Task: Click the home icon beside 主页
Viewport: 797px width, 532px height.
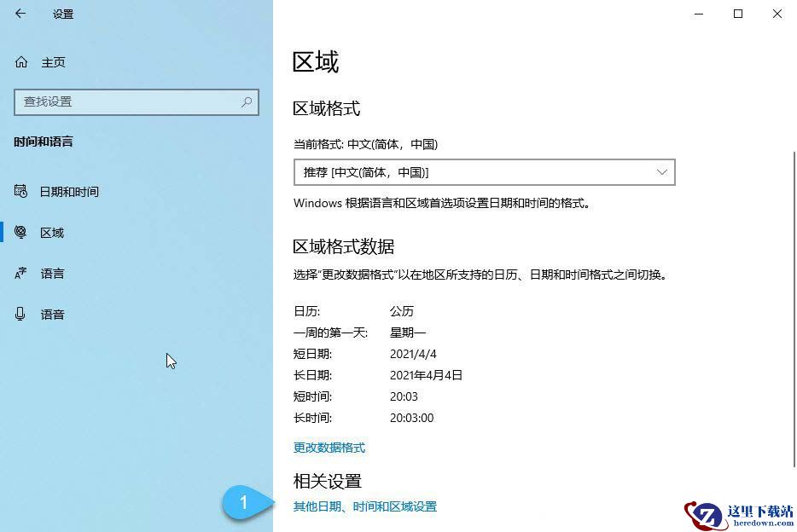Action: (20, 62)
